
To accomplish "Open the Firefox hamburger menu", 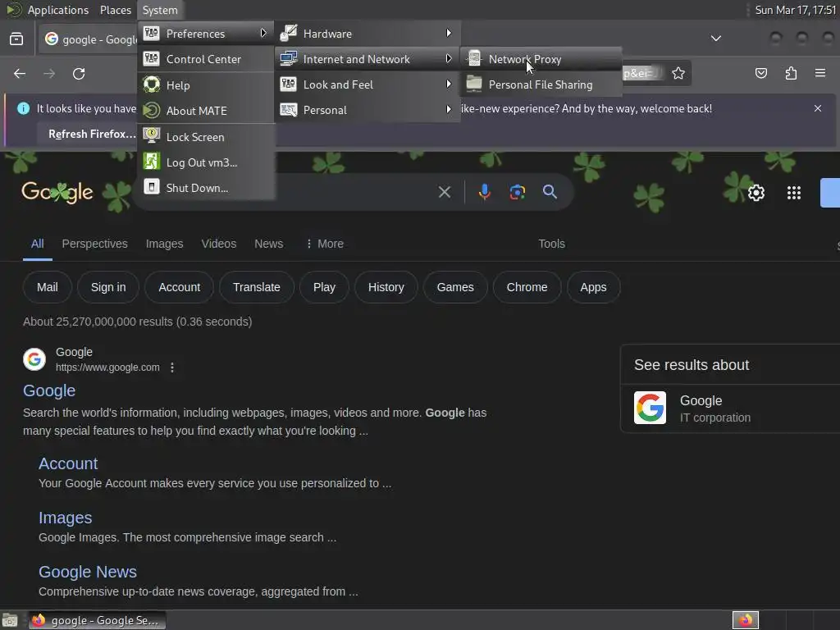I will tap(820, 73).
